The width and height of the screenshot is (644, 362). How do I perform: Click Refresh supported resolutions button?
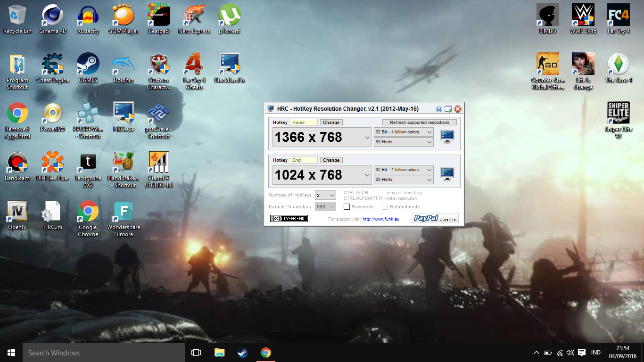point(420,123)
